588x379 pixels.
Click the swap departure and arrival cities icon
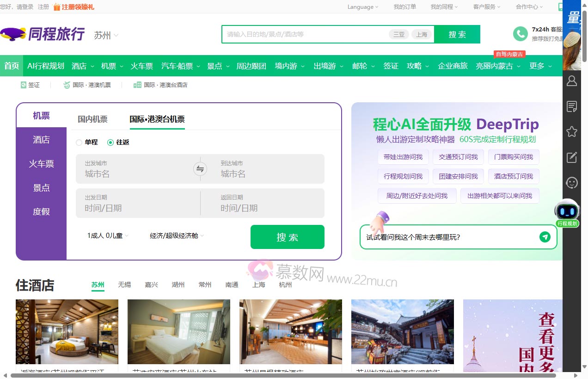[200, 169]
